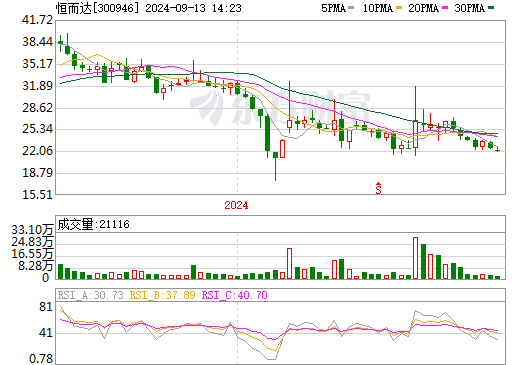The image size is (520, 365).
Task: Click the 0.78 RSI axis label
Action: coord(41,359)
